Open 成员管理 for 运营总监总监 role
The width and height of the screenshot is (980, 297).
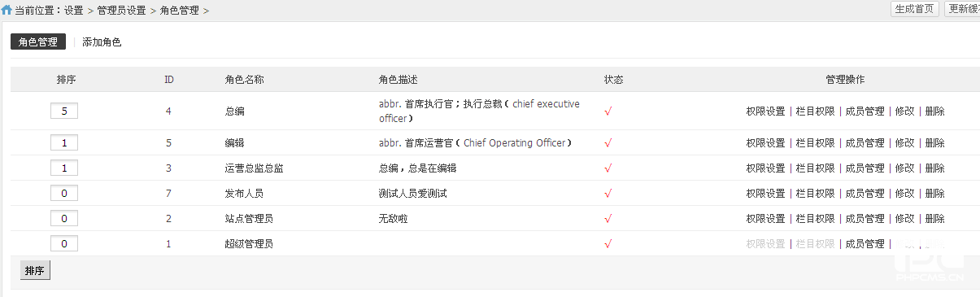(x=865, y=168)
